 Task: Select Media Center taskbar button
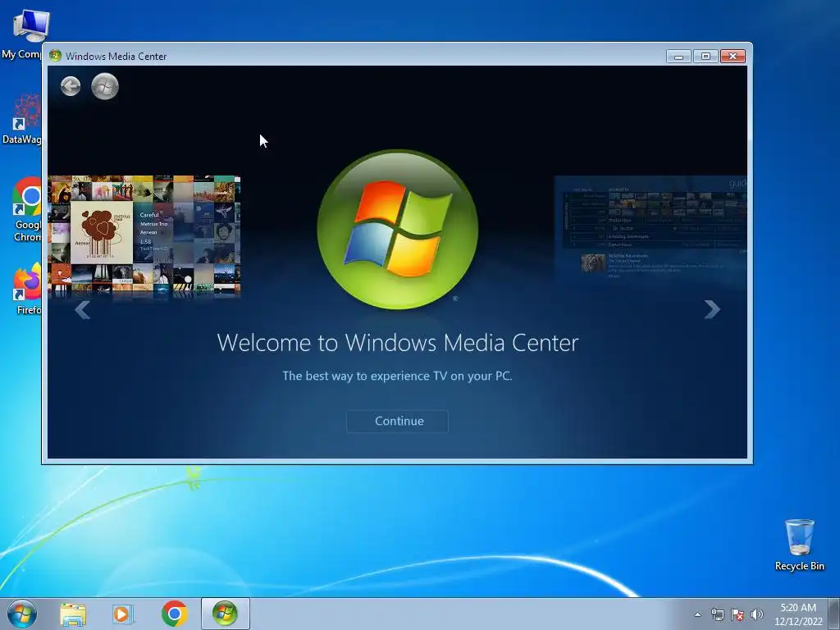click(225, 614)
